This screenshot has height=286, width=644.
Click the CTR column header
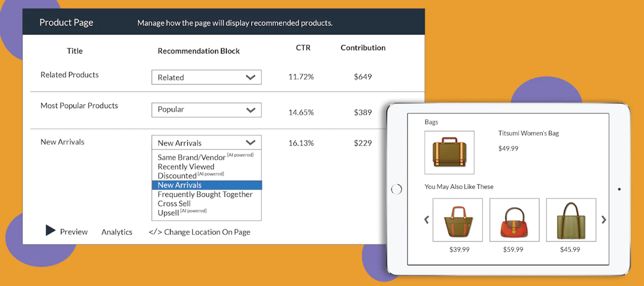[x=303, y=48]
